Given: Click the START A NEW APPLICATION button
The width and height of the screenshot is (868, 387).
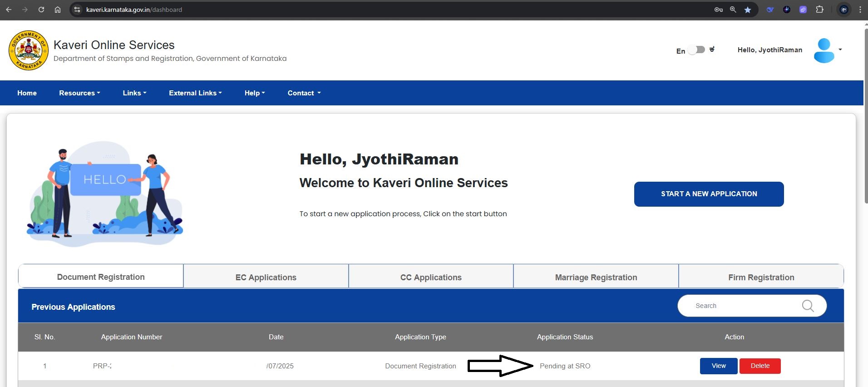Looking at the screenshot, I should click(x=709, y=194).
